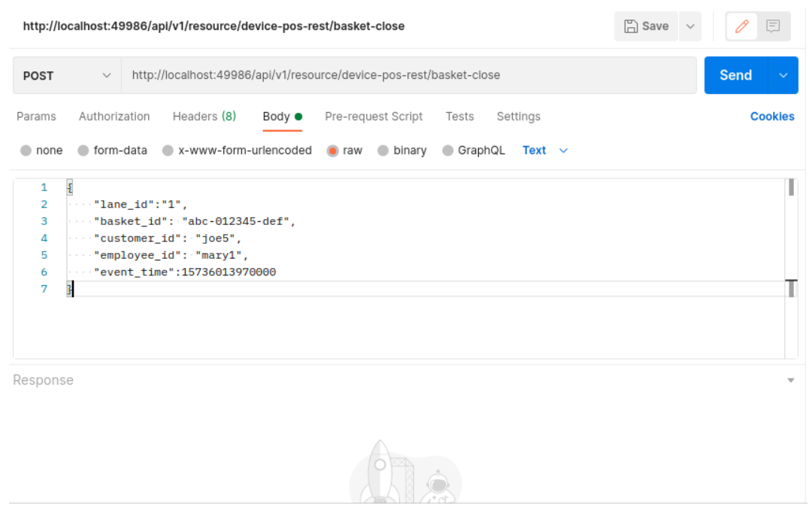The height and width of the screenshot is (511, 812).
Task: Choose the binary radio option
Action: click(383, 151)
